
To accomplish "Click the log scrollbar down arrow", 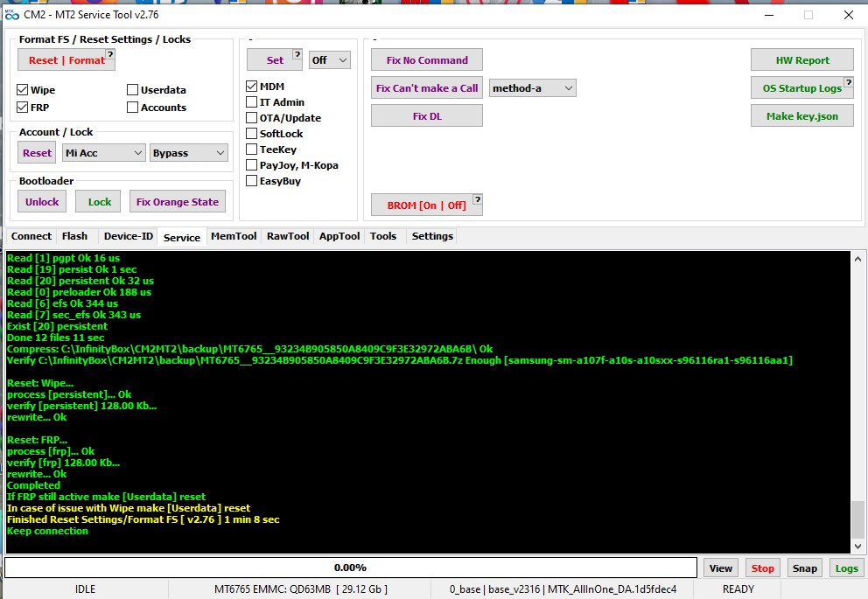I will coord(857,547).
